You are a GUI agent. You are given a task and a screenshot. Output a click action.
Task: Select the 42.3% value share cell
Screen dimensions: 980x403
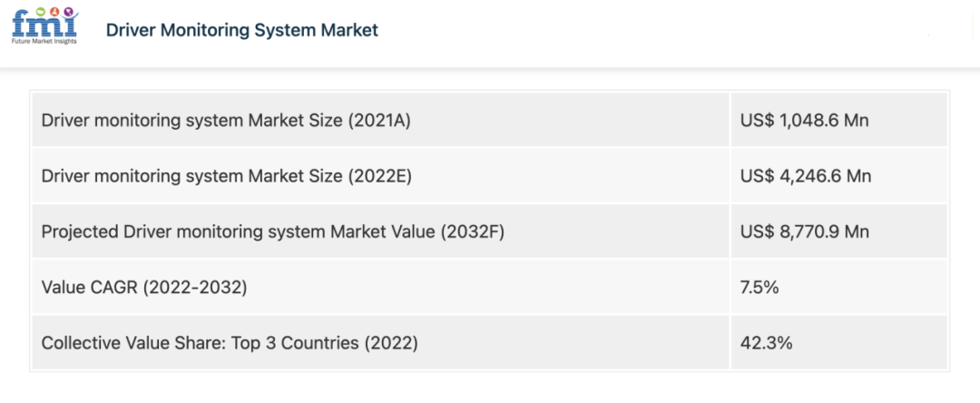click(x=766, y=344)
